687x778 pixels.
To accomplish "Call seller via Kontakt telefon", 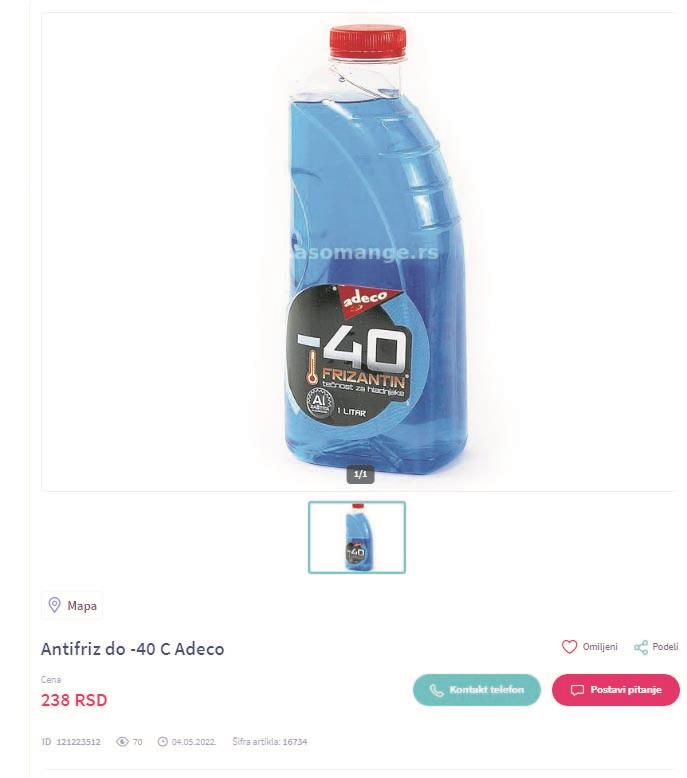I will 477,690.
